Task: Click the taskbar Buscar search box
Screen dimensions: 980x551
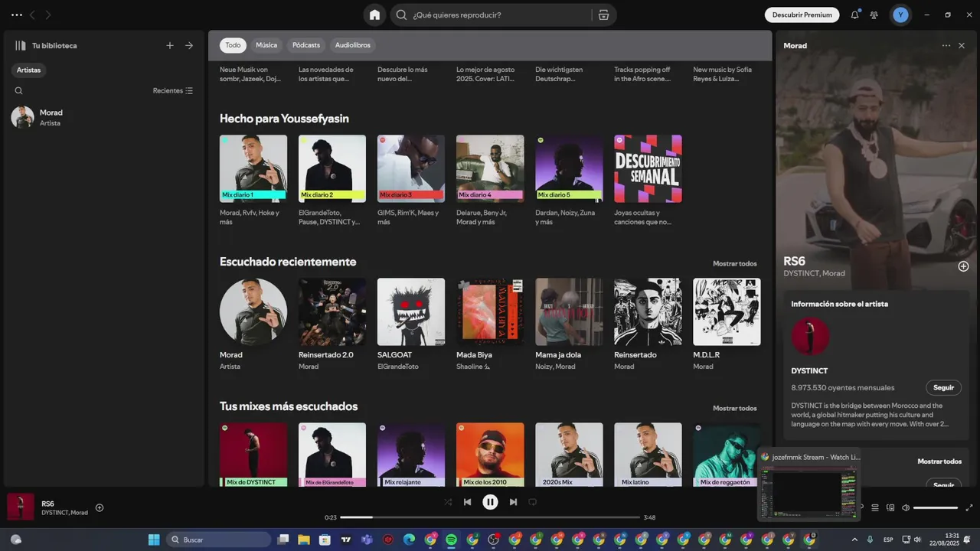Action: pos(219,540)
